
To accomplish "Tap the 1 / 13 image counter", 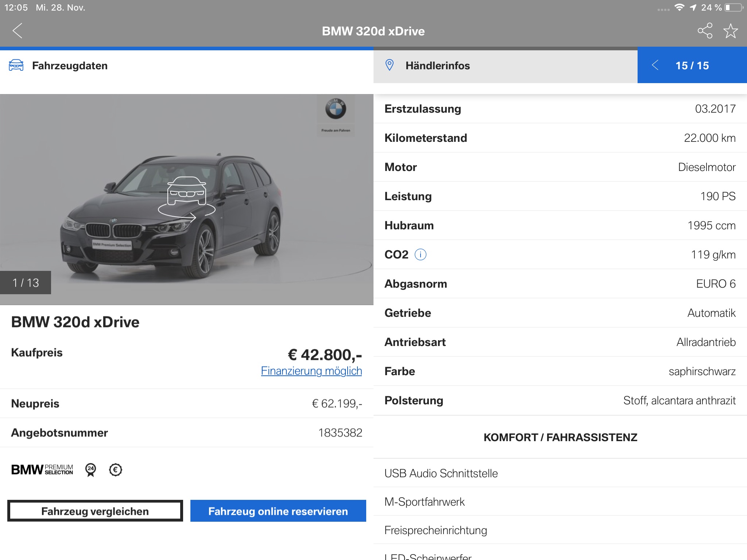I will [x=26, y=283].
